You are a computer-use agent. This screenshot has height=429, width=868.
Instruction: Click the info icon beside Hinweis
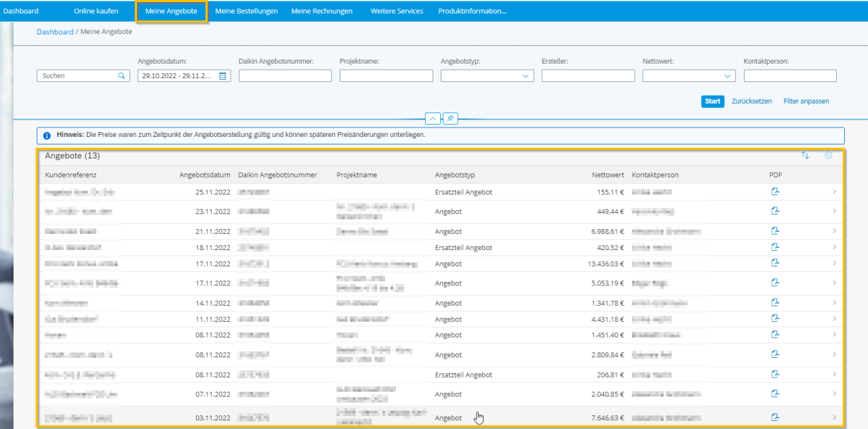(x=47, y=136)
